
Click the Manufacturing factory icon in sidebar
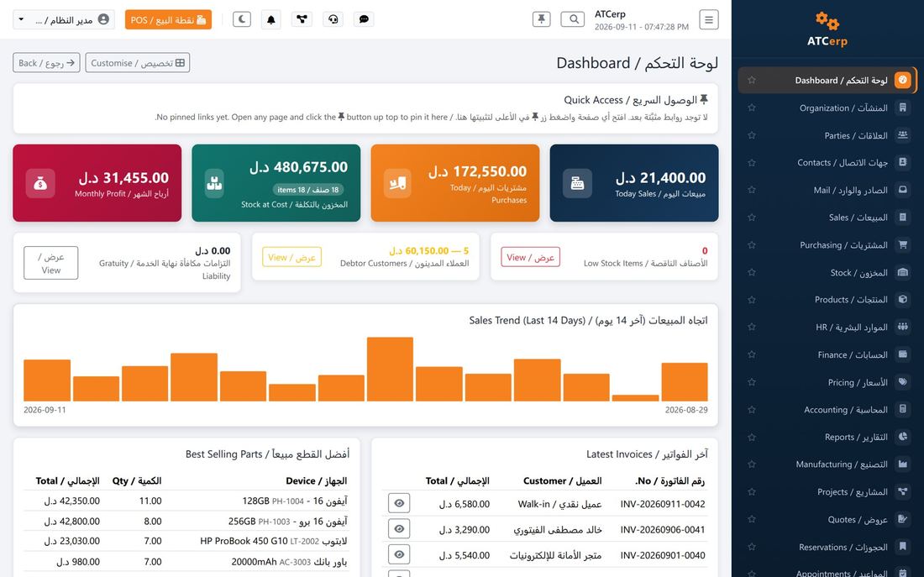pos(902,464)
